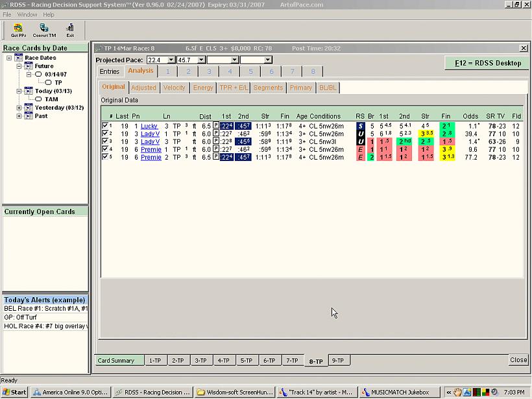Image resolution: width=532 pixels, height=399 pixels.
Task: Click the system tray hand icon
Action: (x=457, y=393)
